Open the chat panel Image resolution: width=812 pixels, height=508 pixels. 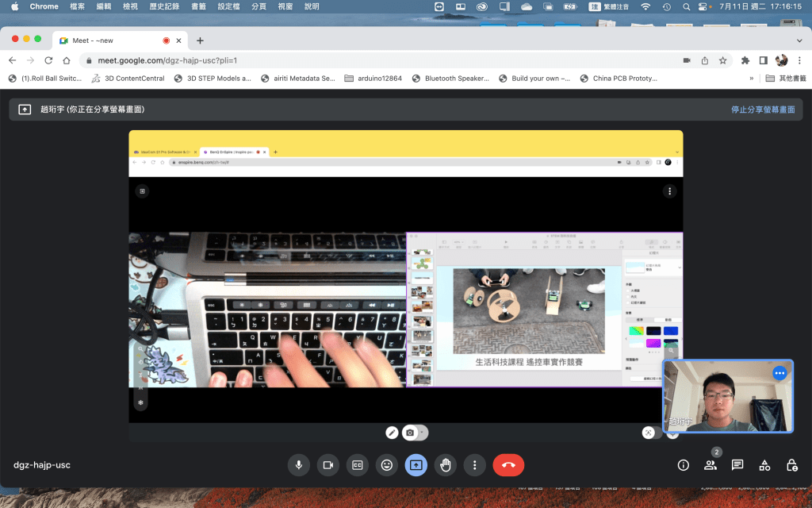point(737,465)
